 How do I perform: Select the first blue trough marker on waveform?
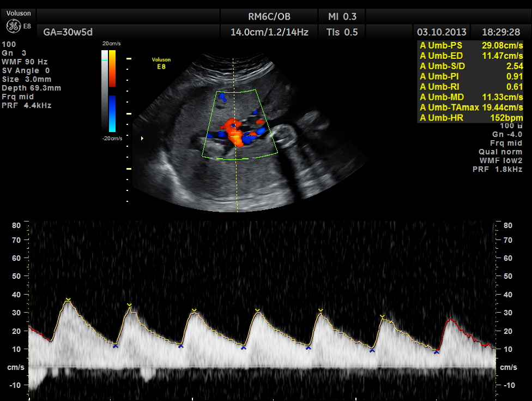coord(115,346)
